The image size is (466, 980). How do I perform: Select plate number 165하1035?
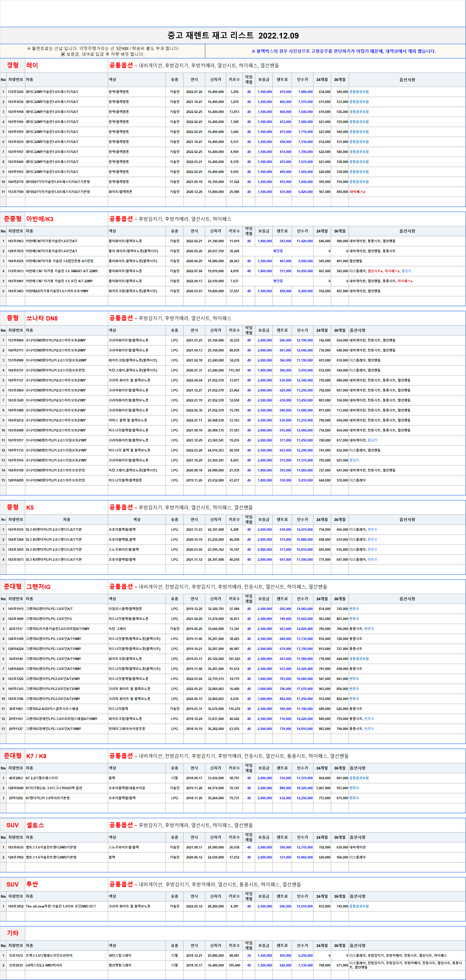pyautogui.click(x=15, y=529)
